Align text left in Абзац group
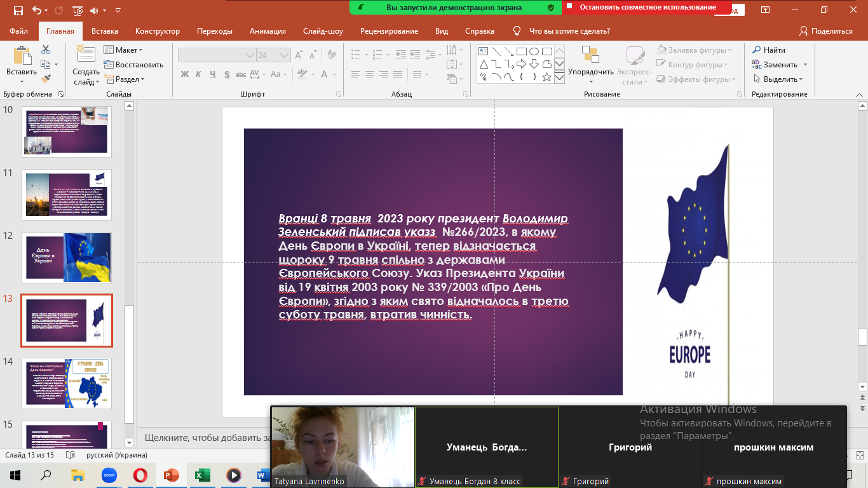This screenshot has width=868, height=488. click(x=356, y=74)
